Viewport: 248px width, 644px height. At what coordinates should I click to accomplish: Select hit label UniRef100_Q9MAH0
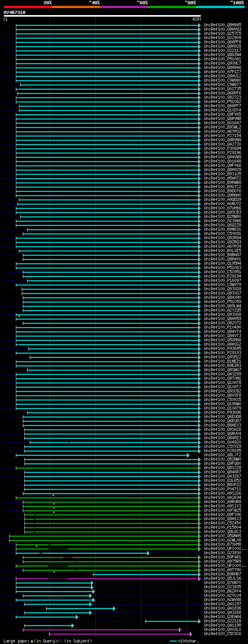tap(222, 195)
